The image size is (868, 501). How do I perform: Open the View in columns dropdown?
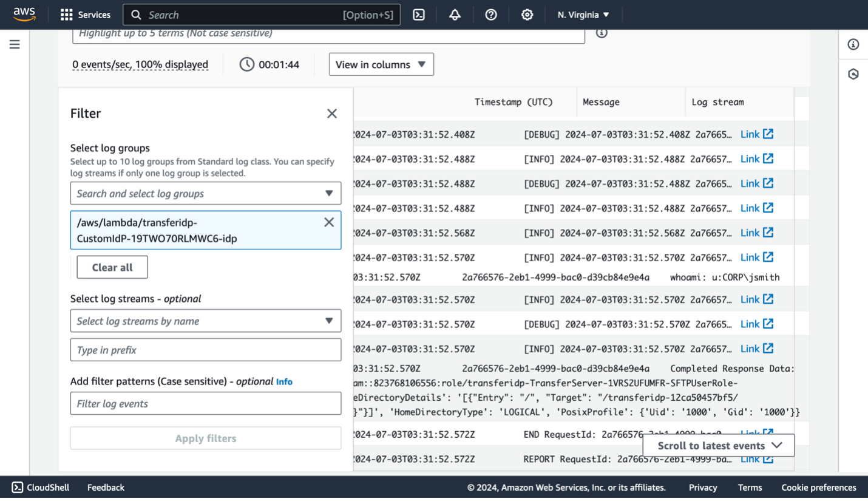(x=381, y=64)
